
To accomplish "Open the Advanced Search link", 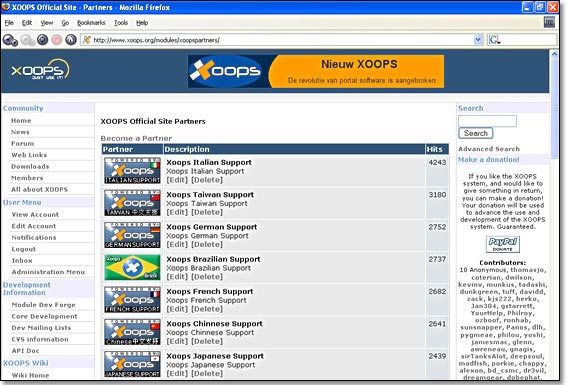I will tap(489, 149).
